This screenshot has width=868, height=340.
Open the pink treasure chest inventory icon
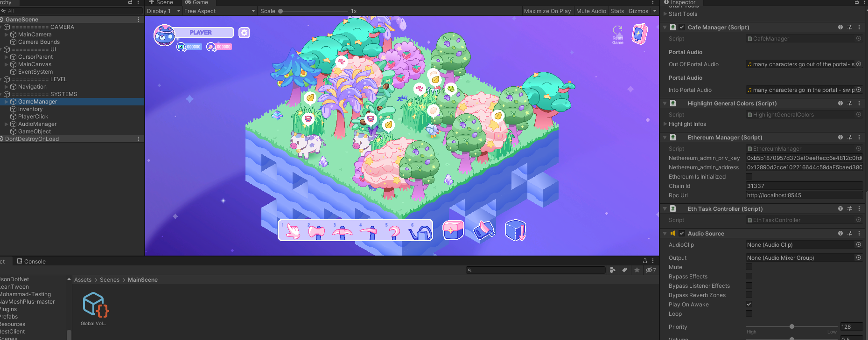point(453,230)
